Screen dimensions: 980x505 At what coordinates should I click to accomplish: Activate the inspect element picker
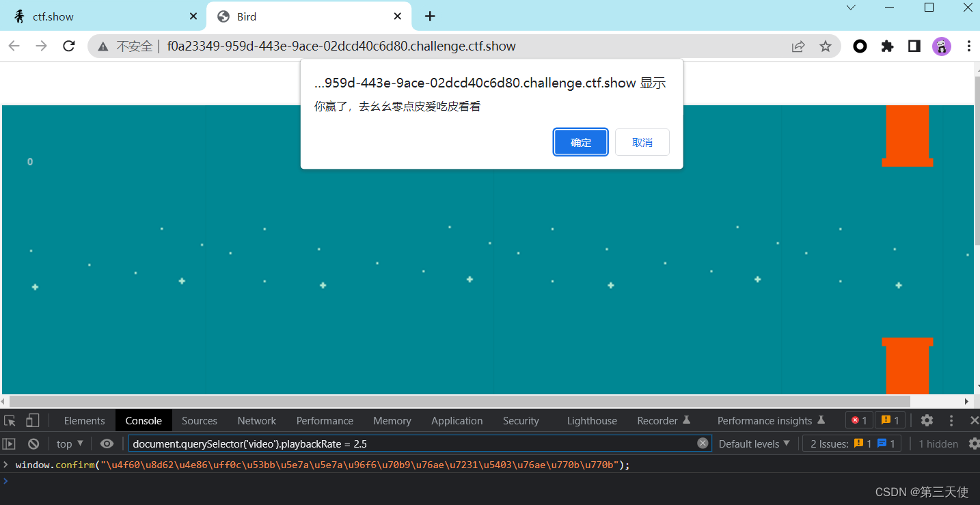click(x=10, y=420)
